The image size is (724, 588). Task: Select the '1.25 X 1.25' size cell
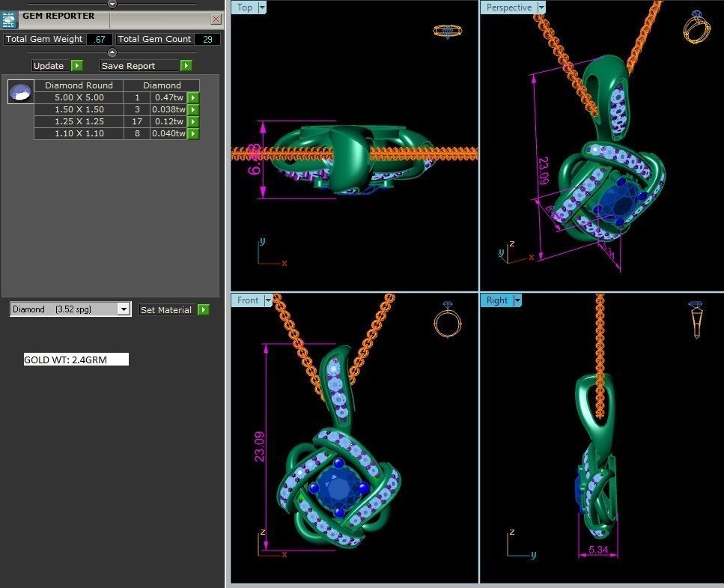[79, 121]
